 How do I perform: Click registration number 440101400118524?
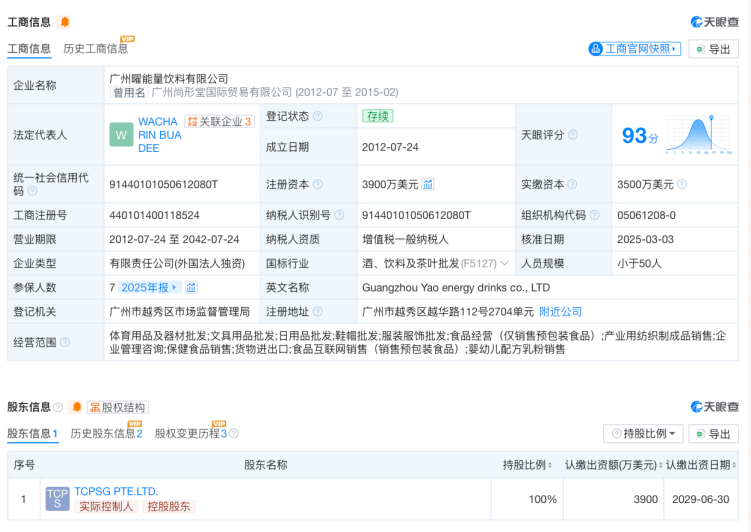(154, 215)
